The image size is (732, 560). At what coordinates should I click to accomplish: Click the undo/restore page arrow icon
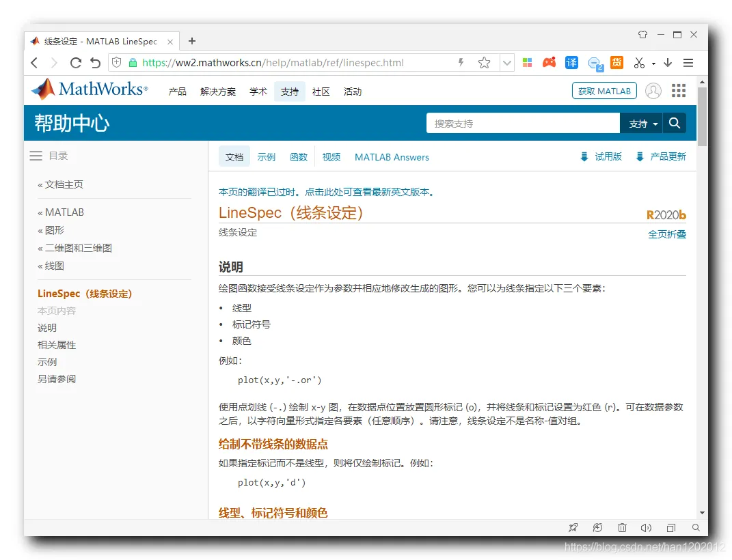[x=95, y=63]
